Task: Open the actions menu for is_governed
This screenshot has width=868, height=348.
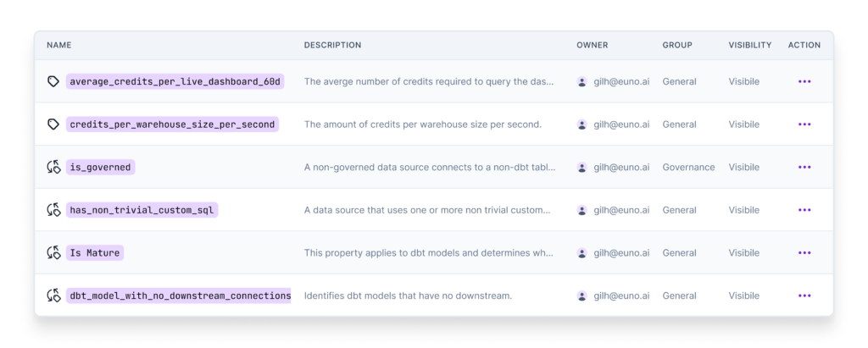Action: 804,167
